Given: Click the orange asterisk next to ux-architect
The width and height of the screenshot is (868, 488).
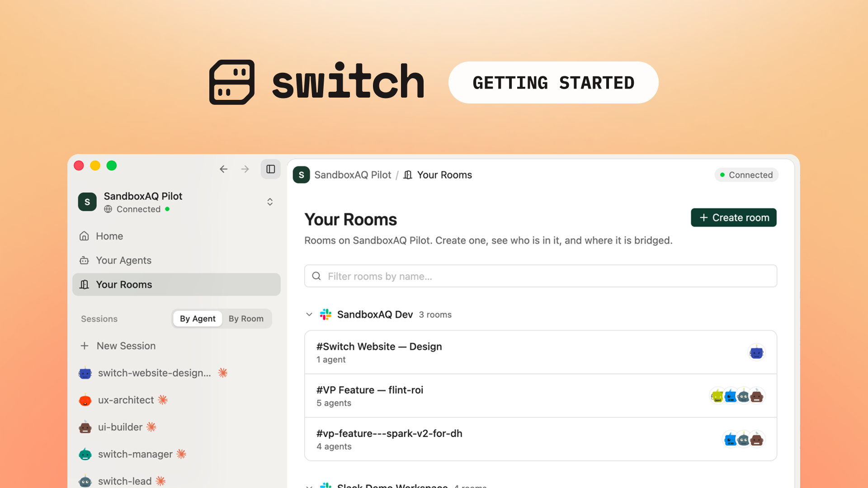Looking at the screenshot, I should 163,400.
